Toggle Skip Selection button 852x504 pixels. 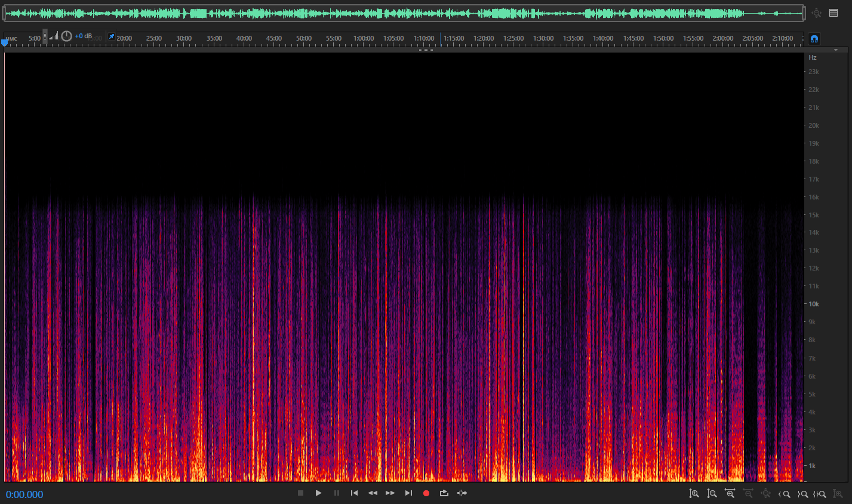pyautogui.click(x=462, y=493)
